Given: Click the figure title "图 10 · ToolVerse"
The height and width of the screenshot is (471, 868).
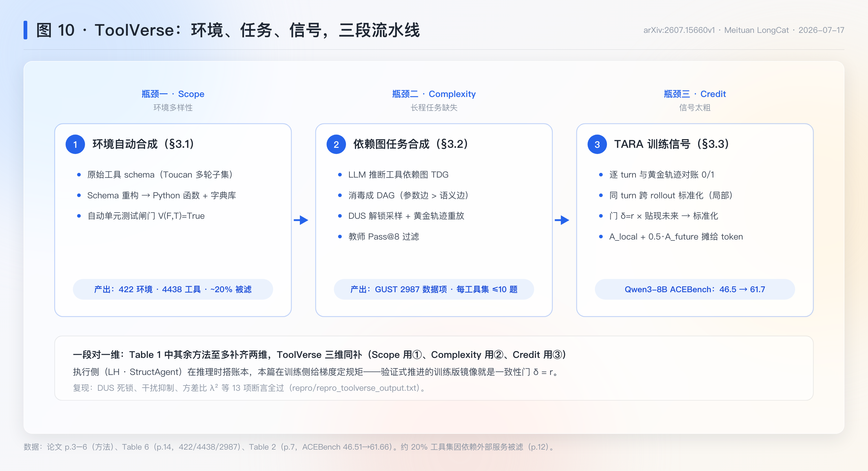Looking at the screenshot, I should (228, 30).
